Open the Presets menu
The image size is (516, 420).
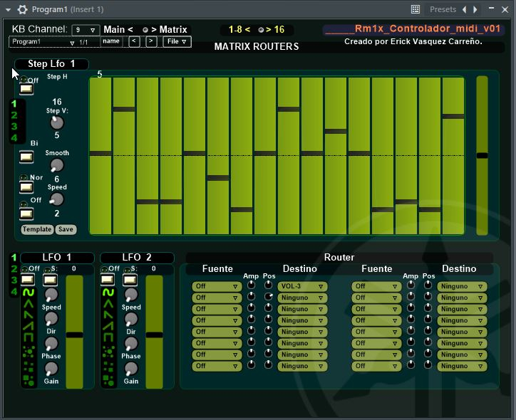tap(443, 9)
